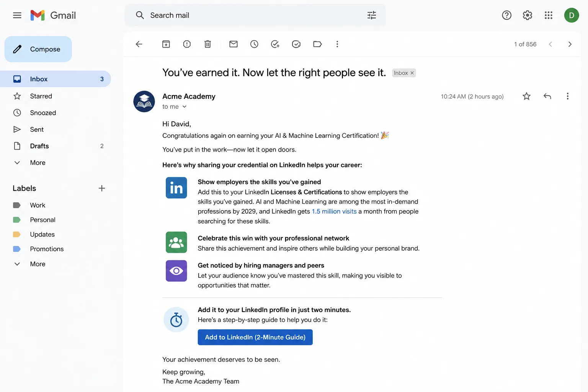Click inside the Search mail field
Viewport: 588px width, 392px height.
tap(255, 15)
